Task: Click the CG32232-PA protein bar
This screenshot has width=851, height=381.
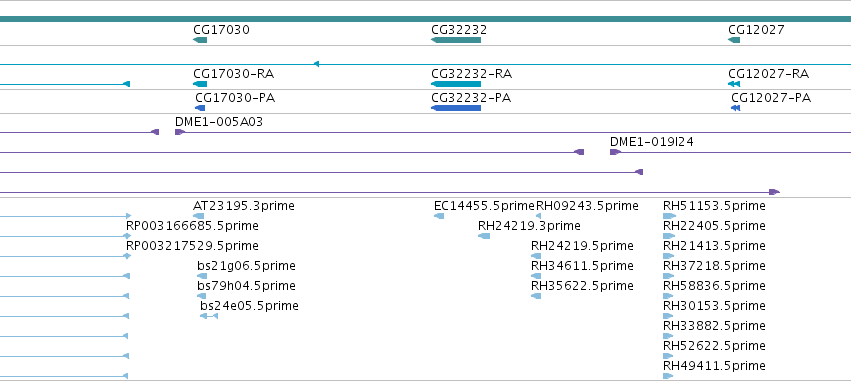Action: click(x=456, y=108)
